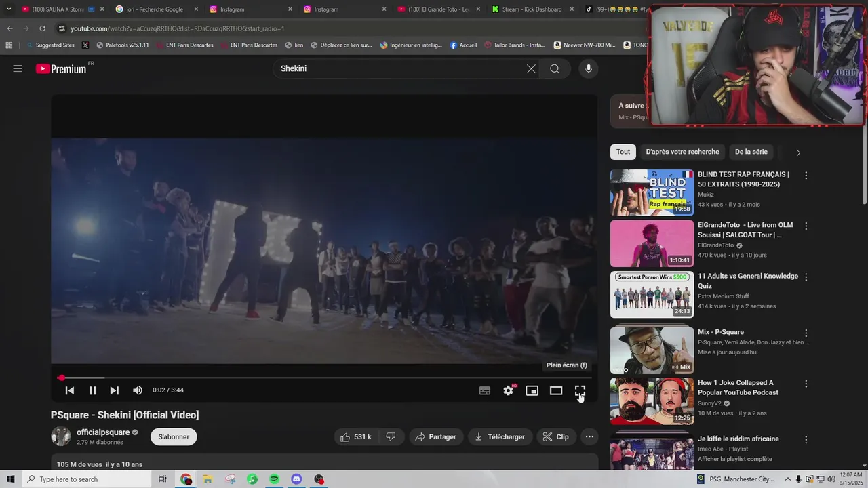Open the YouTube hamburger guide menu
This screenshot has width=868, height=488.
[18, 68]
